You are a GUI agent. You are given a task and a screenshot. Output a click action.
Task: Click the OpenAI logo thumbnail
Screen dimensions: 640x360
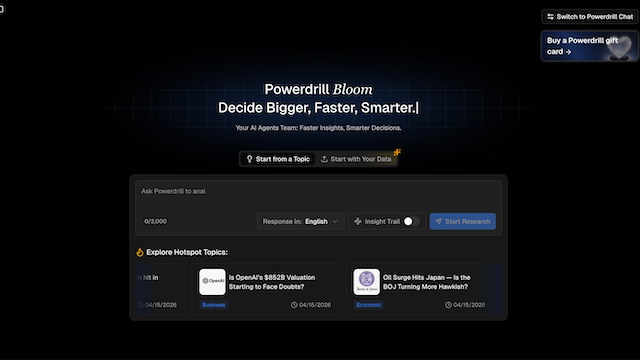click(x=212, y=282)
